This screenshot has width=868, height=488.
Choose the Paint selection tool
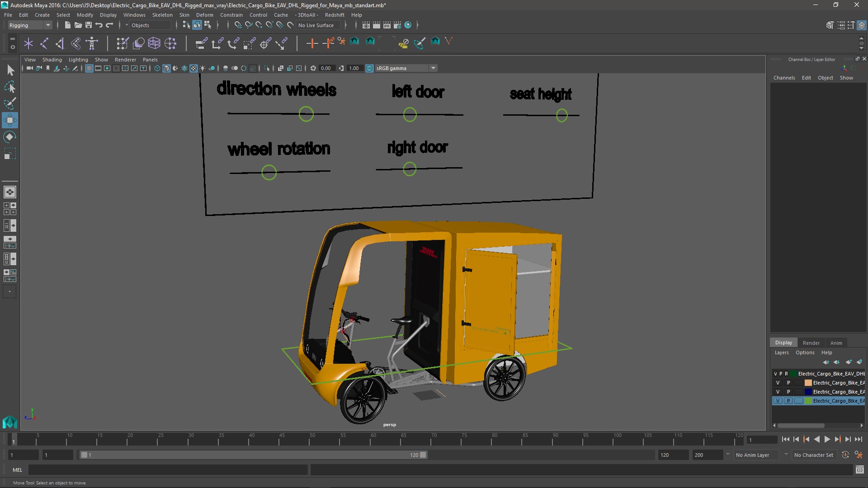[x=10, y=103]
